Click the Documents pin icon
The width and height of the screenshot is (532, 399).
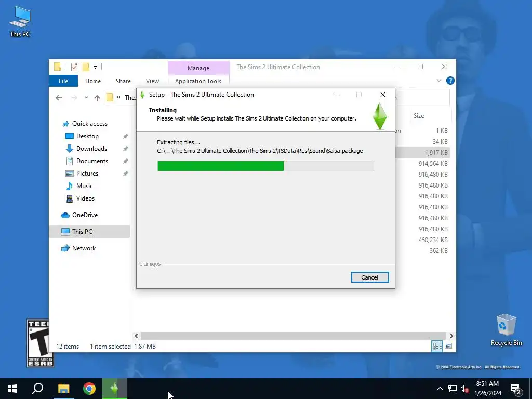[x=125, y=161]
